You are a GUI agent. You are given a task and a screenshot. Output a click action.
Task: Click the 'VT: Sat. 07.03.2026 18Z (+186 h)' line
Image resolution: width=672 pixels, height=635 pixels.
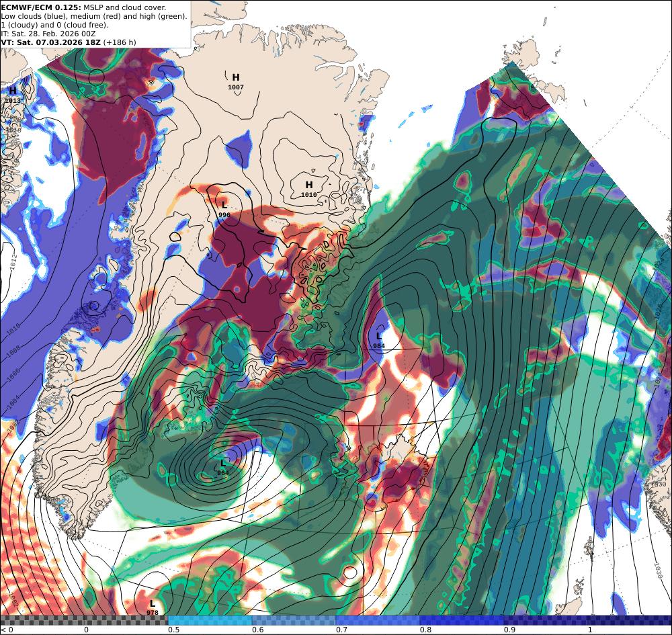pyautogui.click(x=68, y=42)
